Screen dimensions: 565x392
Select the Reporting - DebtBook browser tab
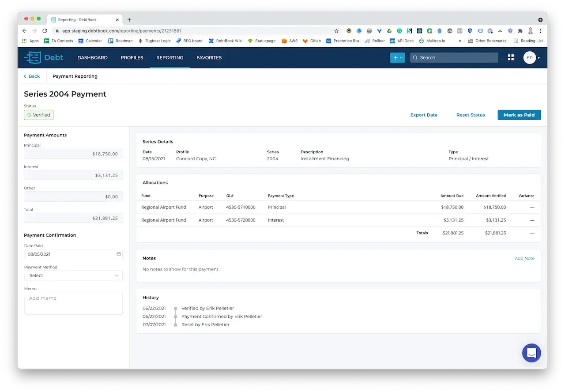tap(84, 20)
